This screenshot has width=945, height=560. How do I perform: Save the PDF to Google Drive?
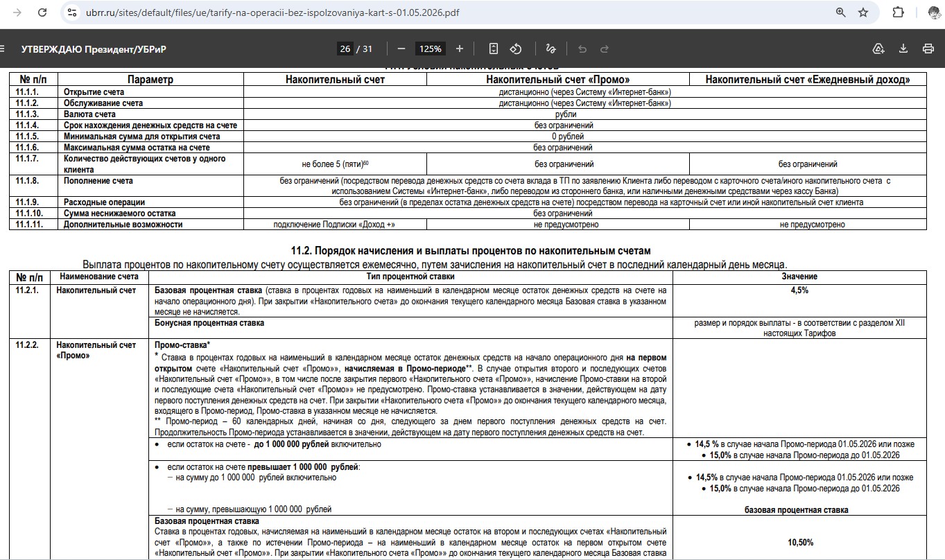coord(878,49)
